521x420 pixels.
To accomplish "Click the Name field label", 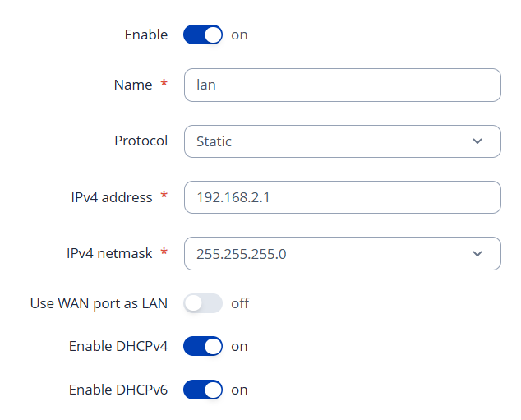I will click(x=132, y=85).
